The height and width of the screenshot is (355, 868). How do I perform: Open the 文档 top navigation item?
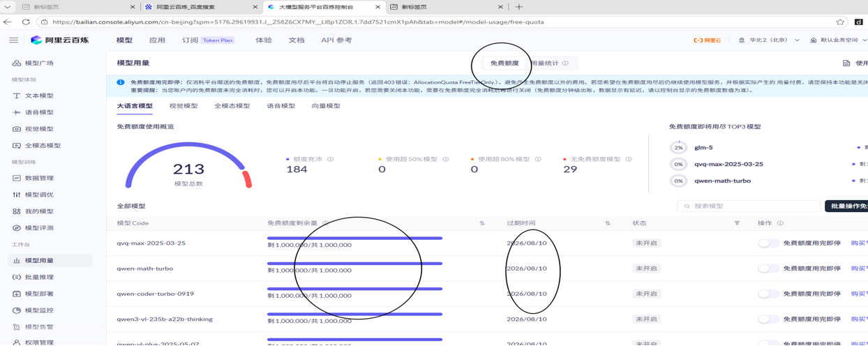(297, 40)
